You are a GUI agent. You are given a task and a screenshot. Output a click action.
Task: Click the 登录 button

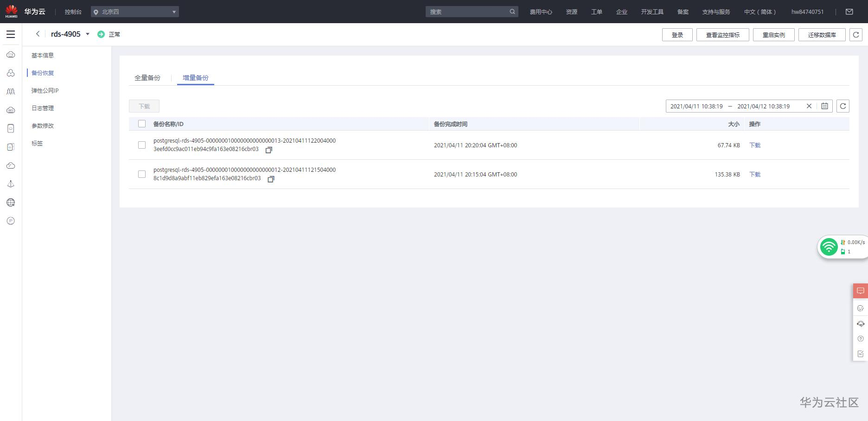click(677, 35)
